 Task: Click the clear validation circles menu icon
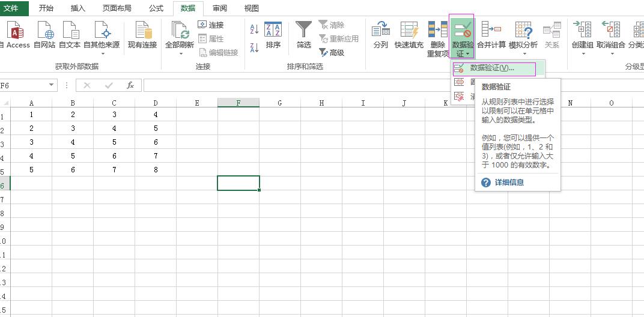coord(459,97)
